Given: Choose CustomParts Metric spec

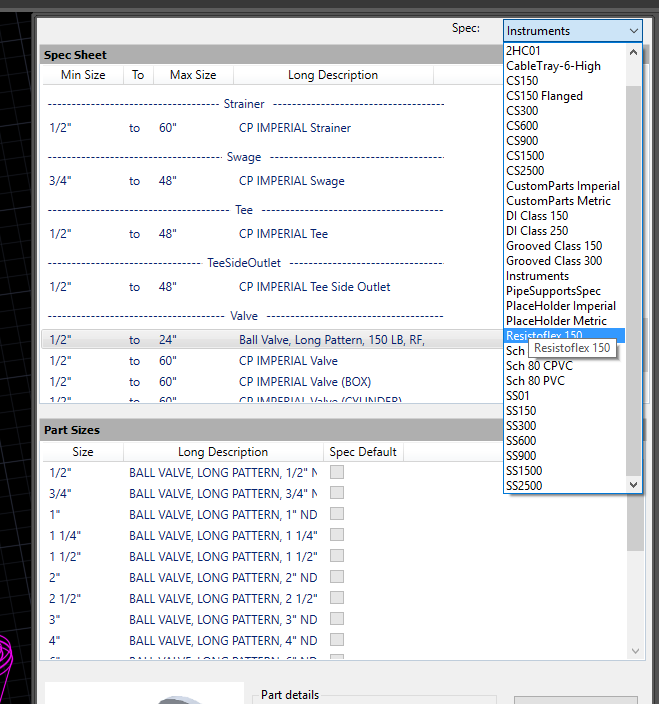Looking at the screenshot, I should [x=565, y=201].
